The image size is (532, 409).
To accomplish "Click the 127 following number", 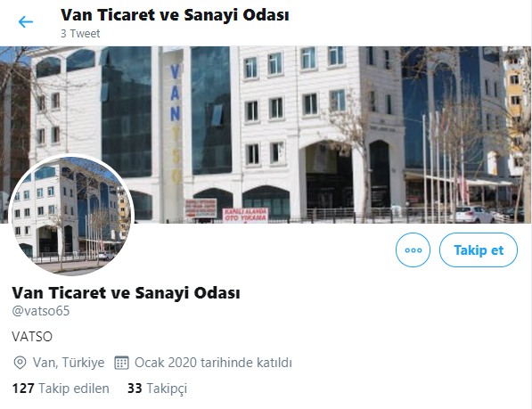I will tap(23, 389).
